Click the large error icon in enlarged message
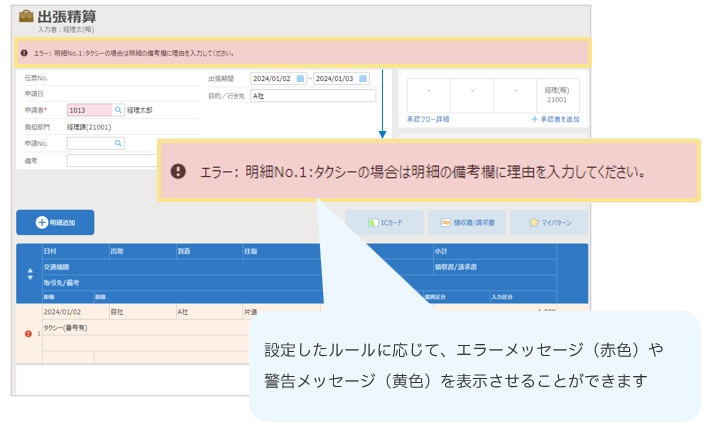Viewport: 714px width, 428px height. pyautogui.click(x=178, y=171)
